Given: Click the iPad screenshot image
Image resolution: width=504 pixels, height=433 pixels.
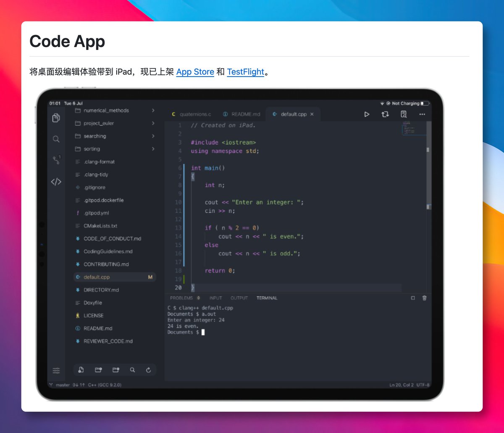Looking at the screenshot, I should click(240, 244).
